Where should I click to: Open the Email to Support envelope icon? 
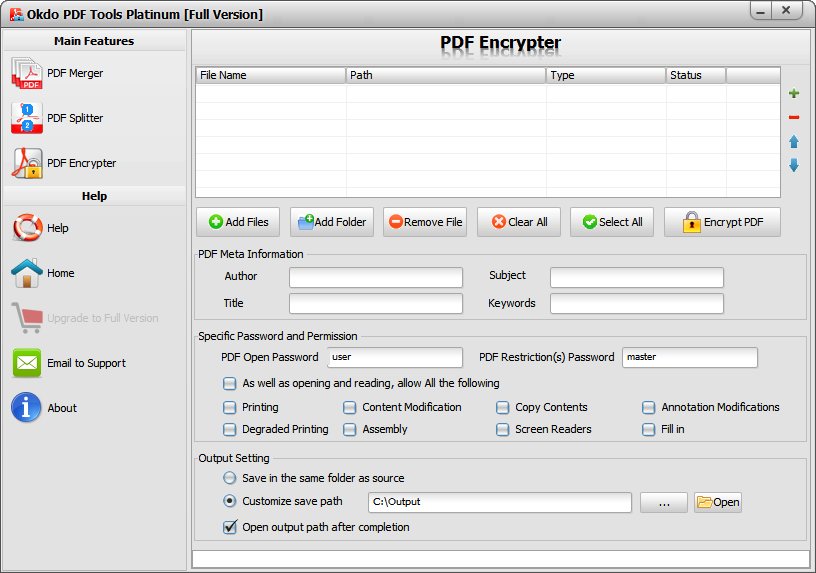pos(27,363)
